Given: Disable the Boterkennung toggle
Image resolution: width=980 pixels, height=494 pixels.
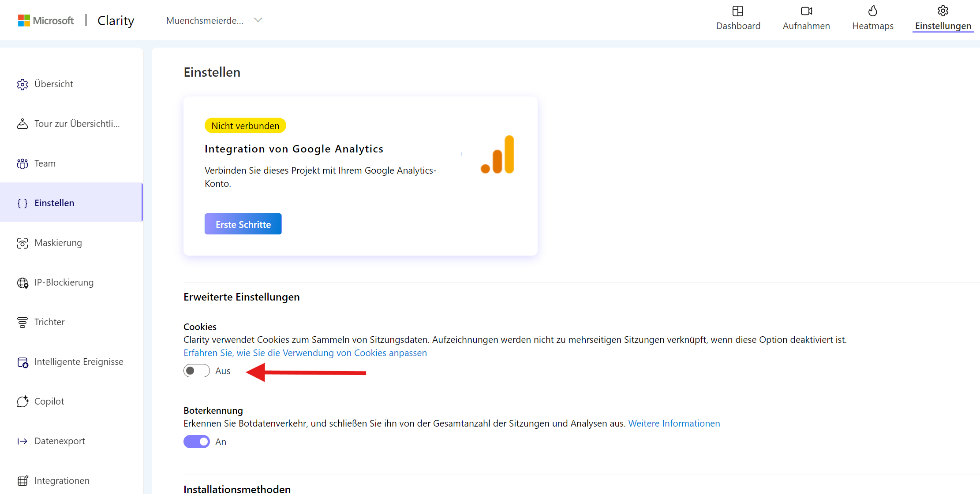Looking at the screenshot, I should tap(197, 442).
